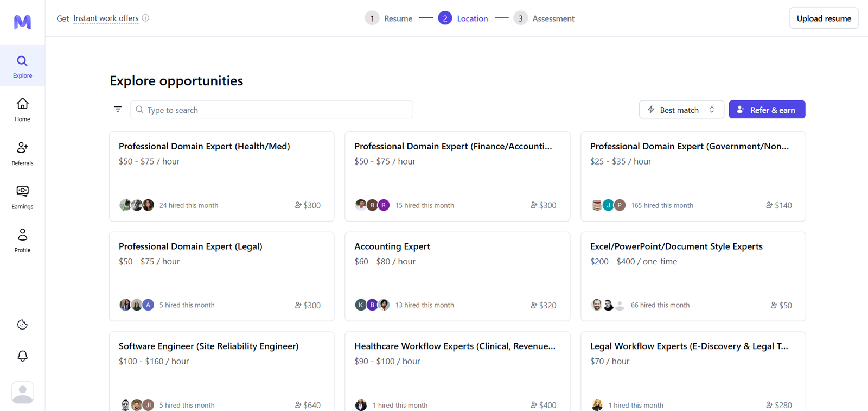868x411 pixels.
Task: Open the Referrals sidebar icon
Action: 22,153
